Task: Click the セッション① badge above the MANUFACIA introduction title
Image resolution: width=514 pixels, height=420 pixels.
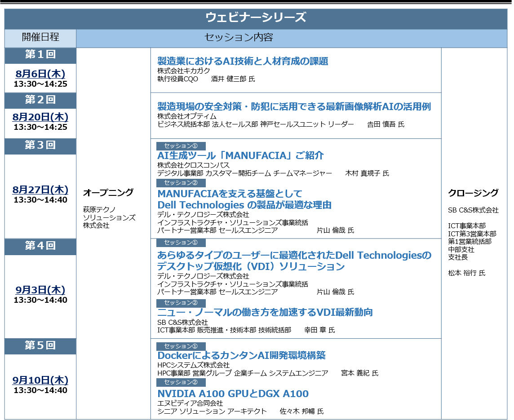Action: pyautogui.click(x=181, y=146)
